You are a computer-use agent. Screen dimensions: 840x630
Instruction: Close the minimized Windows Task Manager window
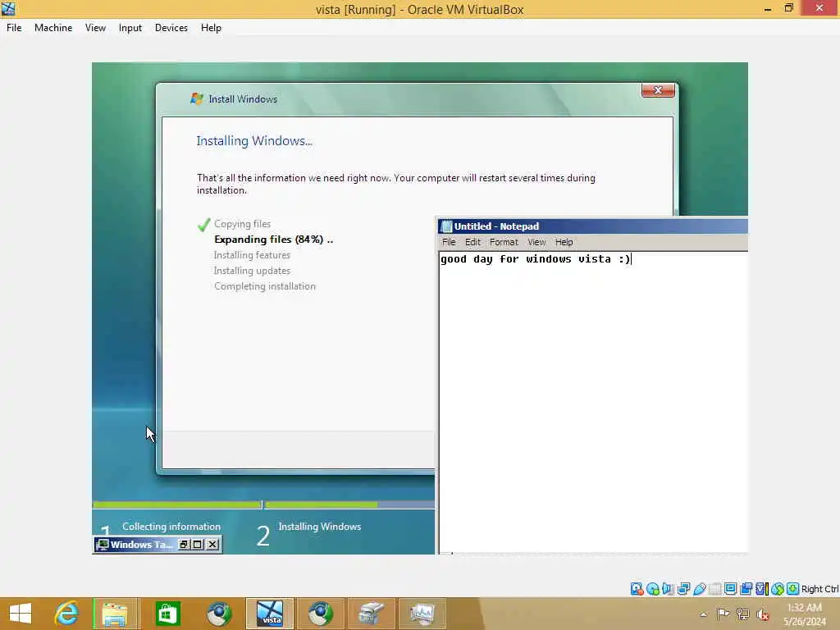click(x=212, y=545)
